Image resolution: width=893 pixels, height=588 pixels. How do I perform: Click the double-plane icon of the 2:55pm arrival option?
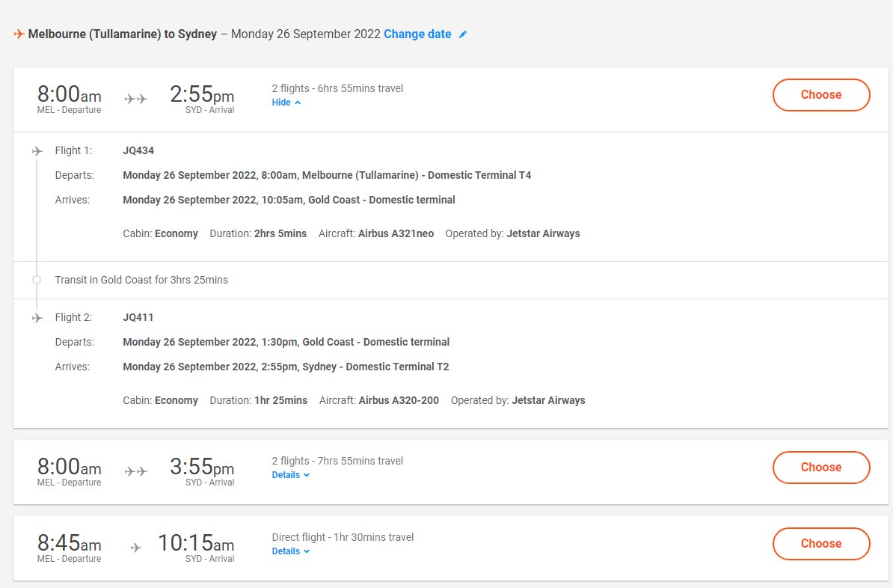point(135,99)
